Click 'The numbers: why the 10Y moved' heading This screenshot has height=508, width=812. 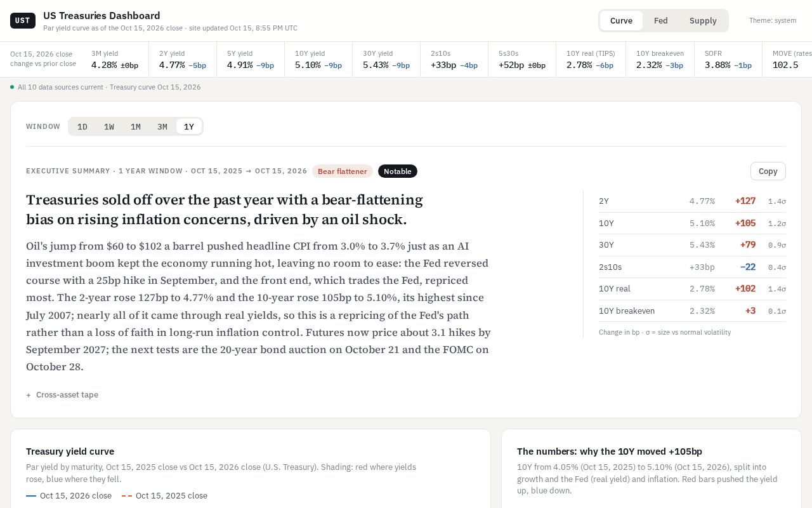tap(610, 451)
